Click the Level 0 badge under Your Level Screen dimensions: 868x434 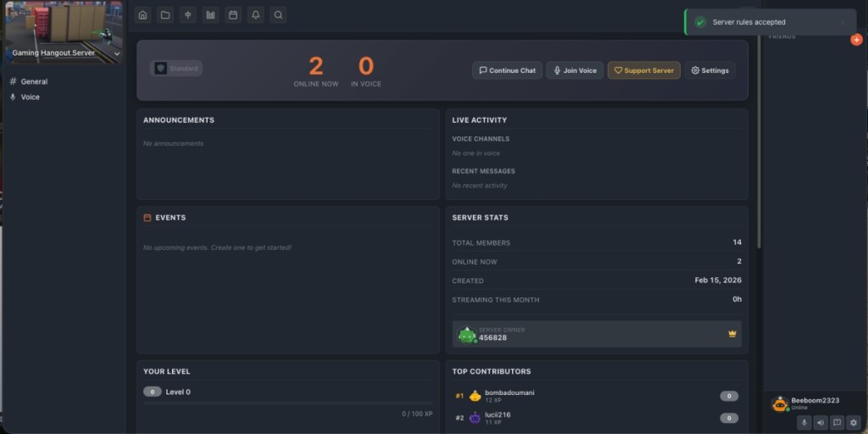point(153,392)
